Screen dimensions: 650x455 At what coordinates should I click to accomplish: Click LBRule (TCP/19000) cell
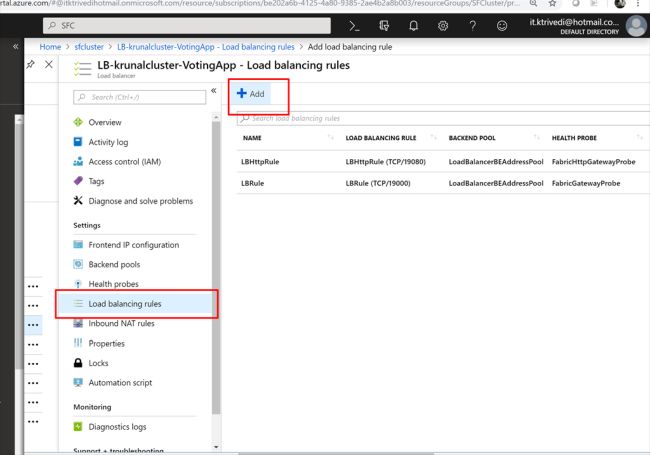coord(378,183)
